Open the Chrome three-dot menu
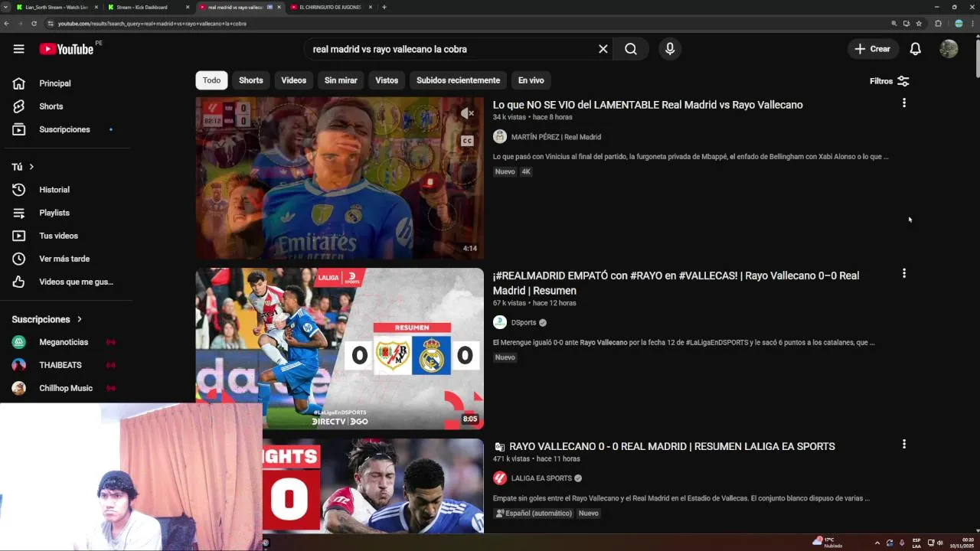The image size is (980, 551). (x=972, y=24)
